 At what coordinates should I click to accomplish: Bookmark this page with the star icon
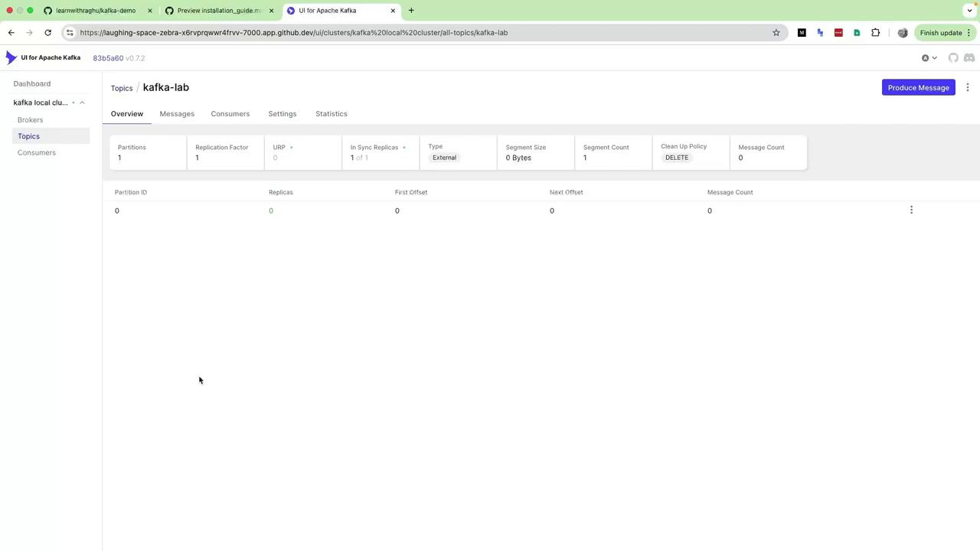point(776,33)
